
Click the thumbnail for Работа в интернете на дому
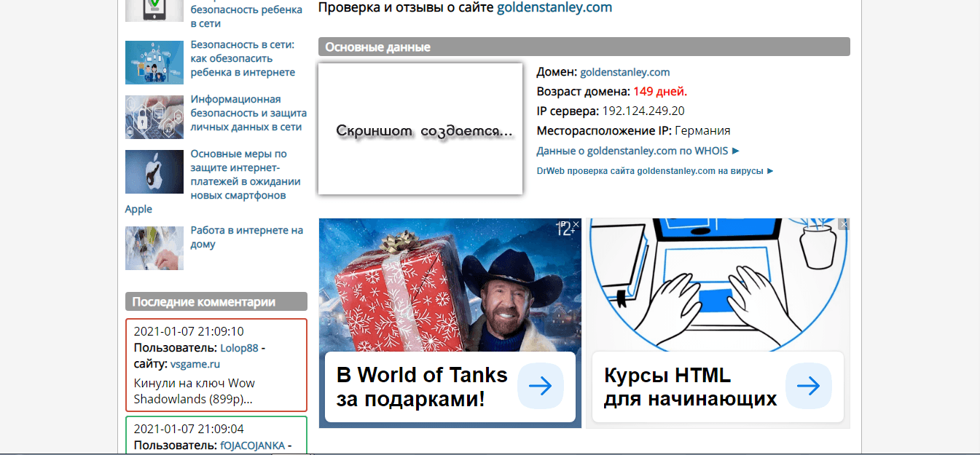click(x=154, y=248)
